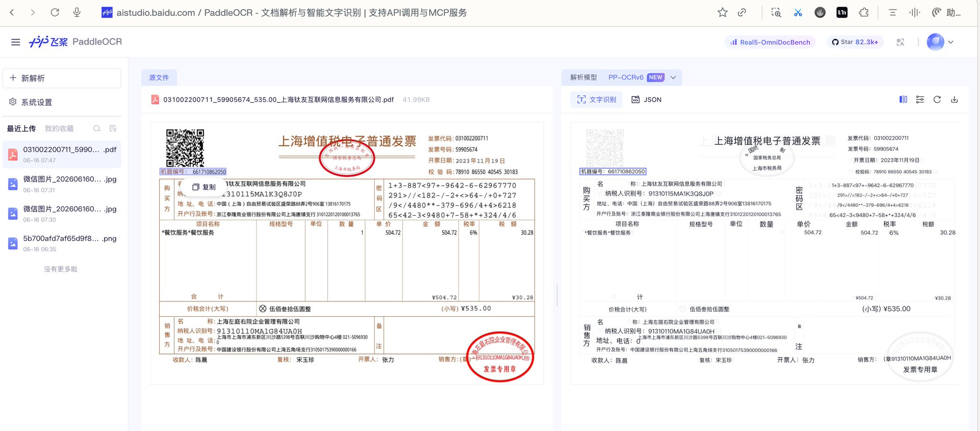The width and height of the screenshot is (980, 431).
Task: Click the blue scissors screenshot icon
Action: (798, 12)
